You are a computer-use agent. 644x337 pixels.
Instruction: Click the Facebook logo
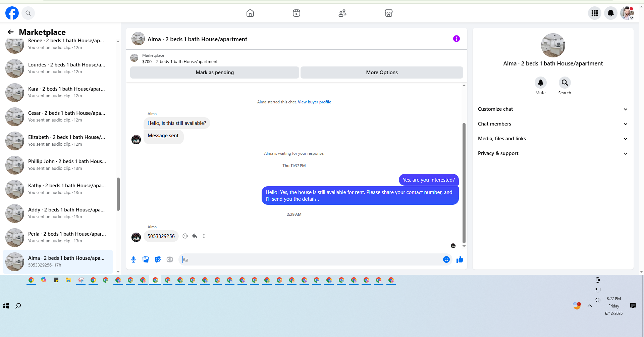(12, 13)
